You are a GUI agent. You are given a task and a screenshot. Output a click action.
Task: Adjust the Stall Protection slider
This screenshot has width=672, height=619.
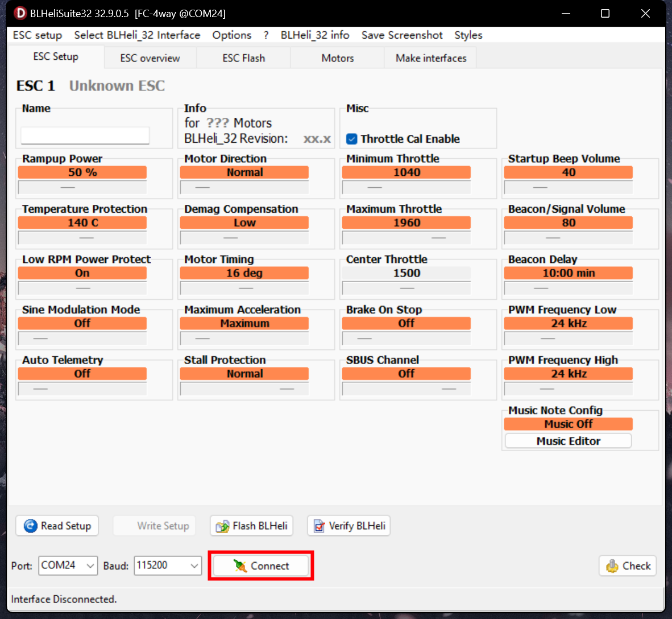click(x=244, y=389)
